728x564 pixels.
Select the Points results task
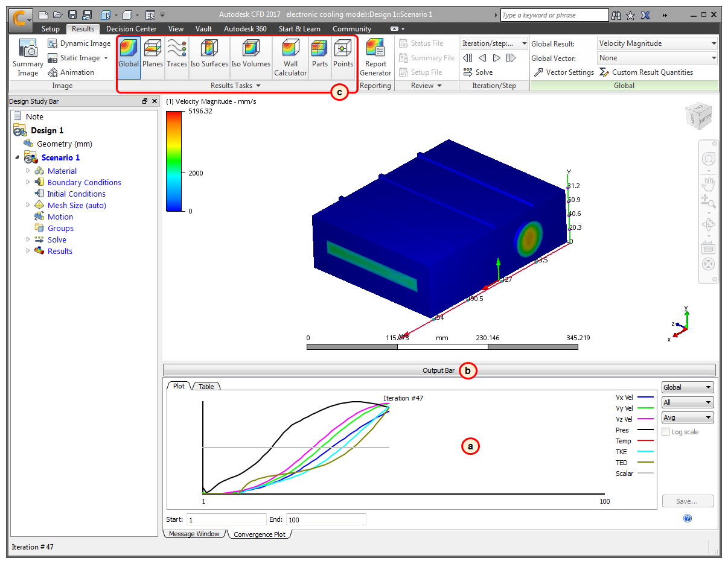pyautogui.click(x=343, y=58)
